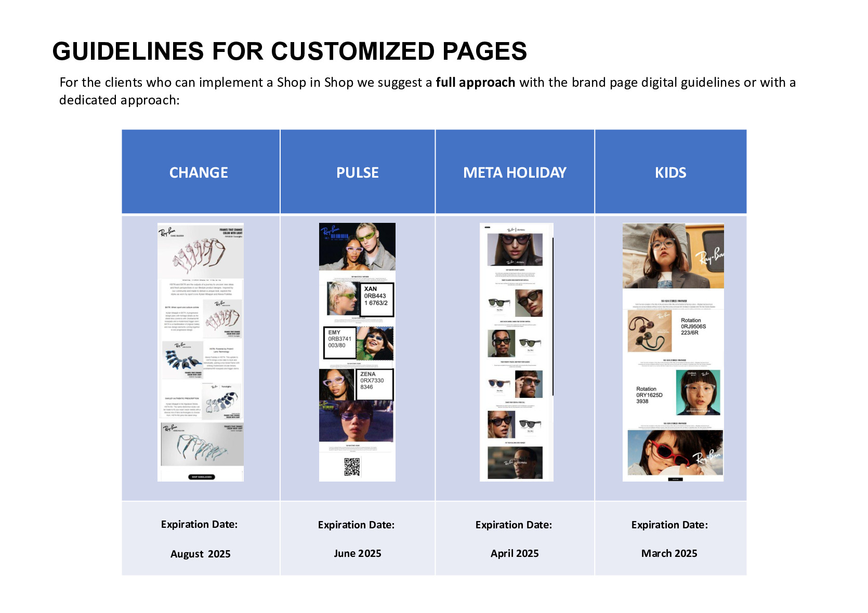Select the CHANGE column header
The width and height of the screenshot is (868, 613).
(x=201, y=172)
